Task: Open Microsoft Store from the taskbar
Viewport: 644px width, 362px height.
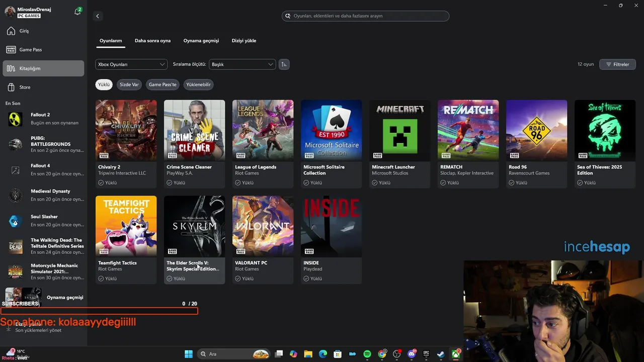Action: [338, 354]
